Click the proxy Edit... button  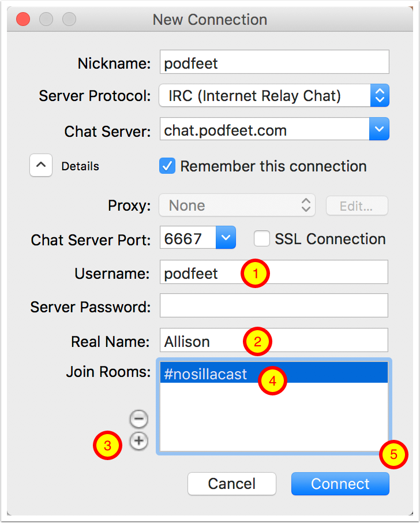[357, 206]
